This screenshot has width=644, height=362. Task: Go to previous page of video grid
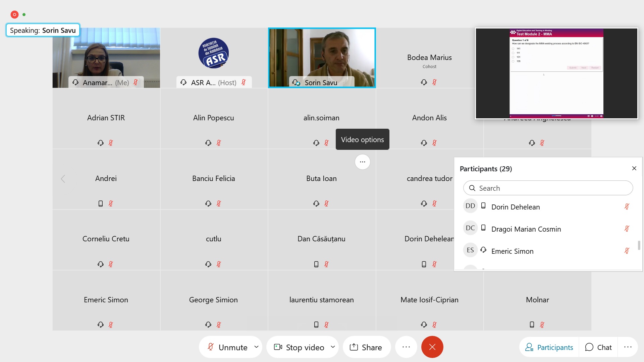click(63, 179)
